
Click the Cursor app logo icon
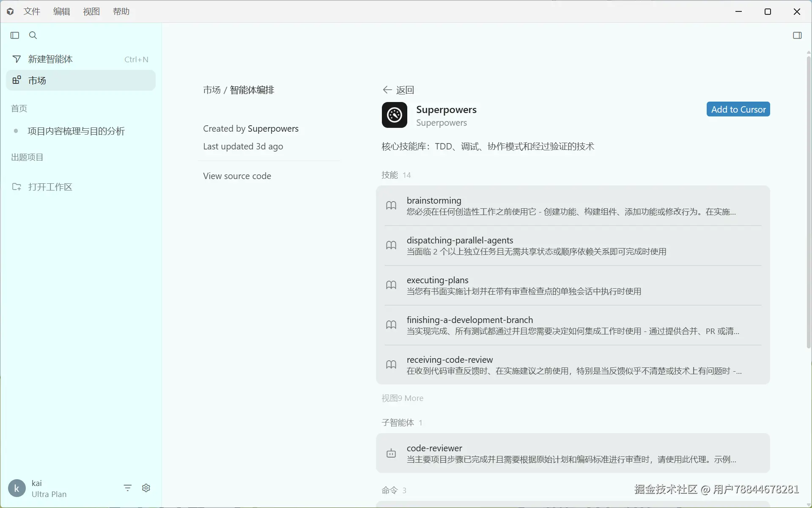pyautogui.click(x=10, y=11)
